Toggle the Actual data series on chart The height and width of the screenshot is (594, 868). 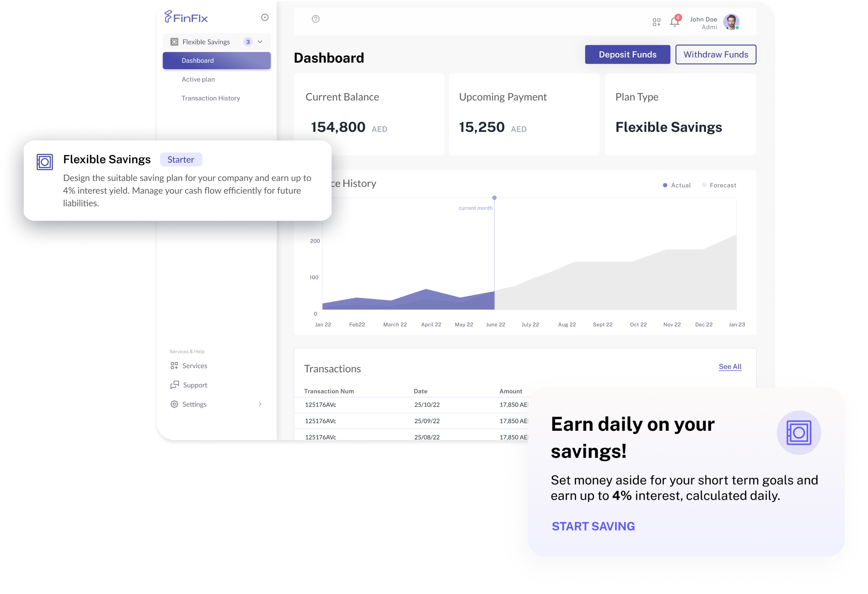673,185
